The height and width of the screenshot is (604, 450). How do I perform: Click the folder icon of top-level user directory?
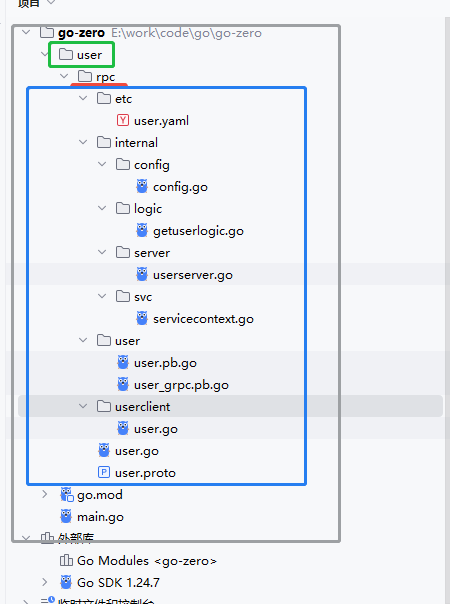pos(66,54)
